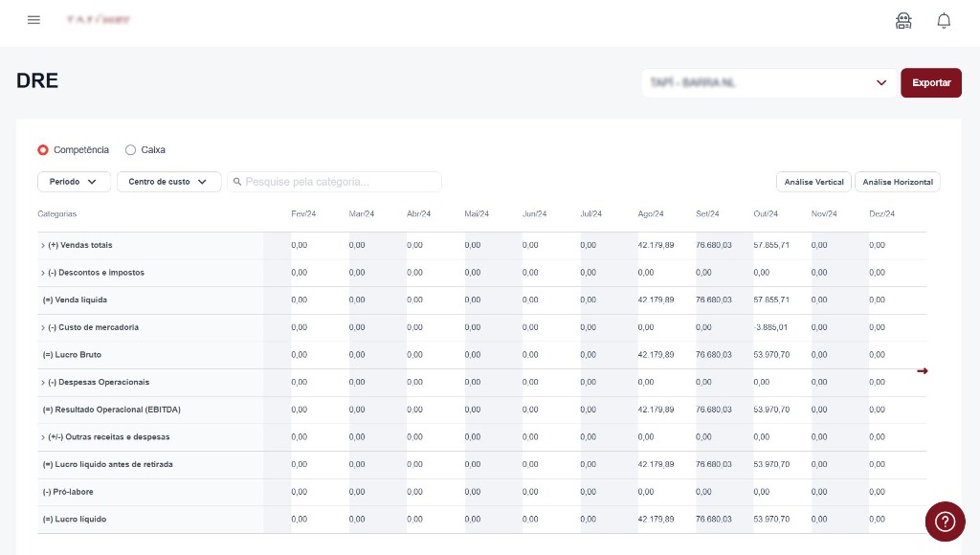Expand Outras receitas e despesas row

coord(43,437)
